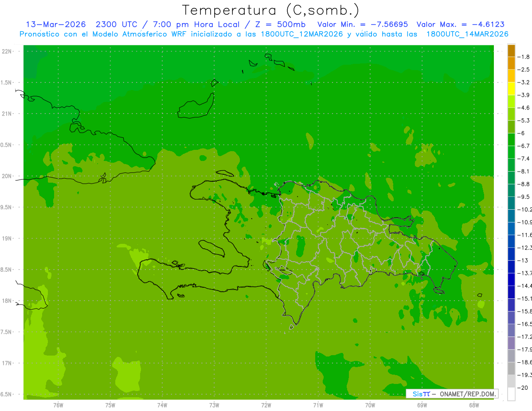Click the "21N" latitude axis label
Image resolution: width=532 pixels, height=411 pixels.
click(x=8, y=114)
